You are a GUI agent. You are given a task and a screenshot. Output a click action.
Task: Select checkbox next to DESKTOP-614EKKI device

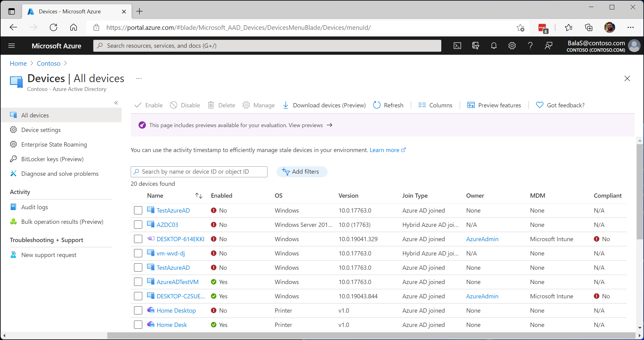tap(138, 239)
